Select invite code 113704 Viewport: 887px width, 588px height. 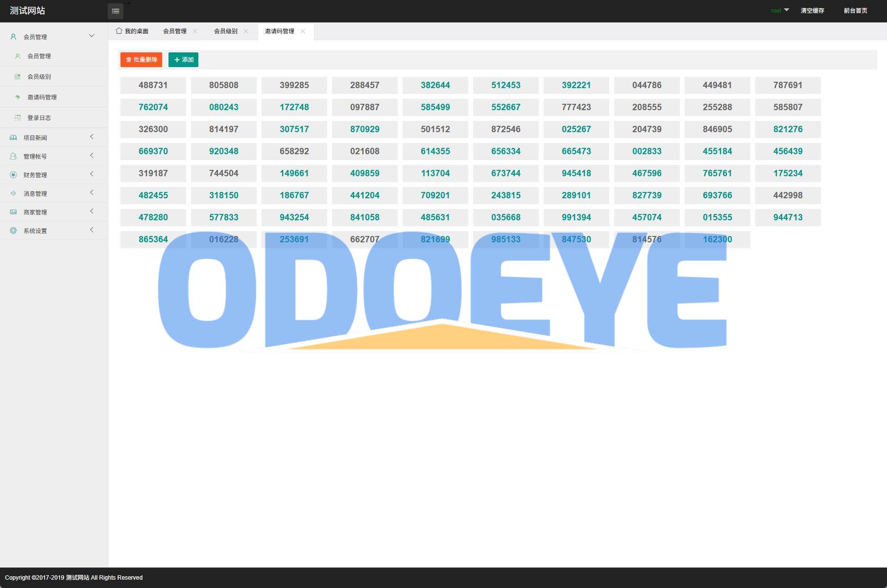(435, 173)
